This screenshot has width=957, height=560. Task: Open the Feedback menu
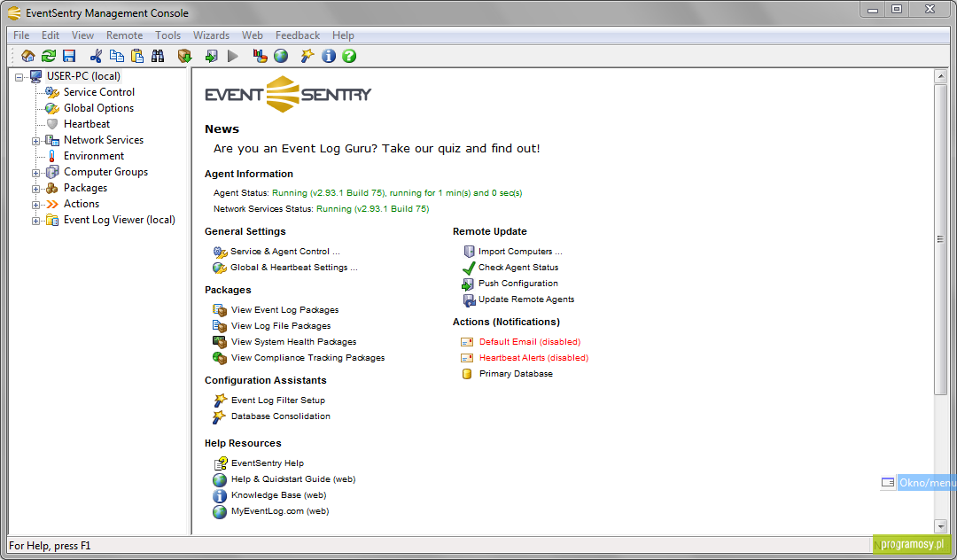297,35
